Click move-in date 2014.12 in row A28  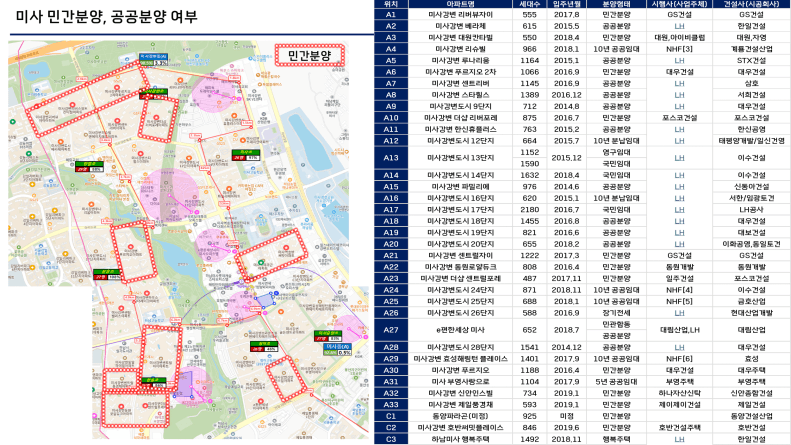point(566,347)
